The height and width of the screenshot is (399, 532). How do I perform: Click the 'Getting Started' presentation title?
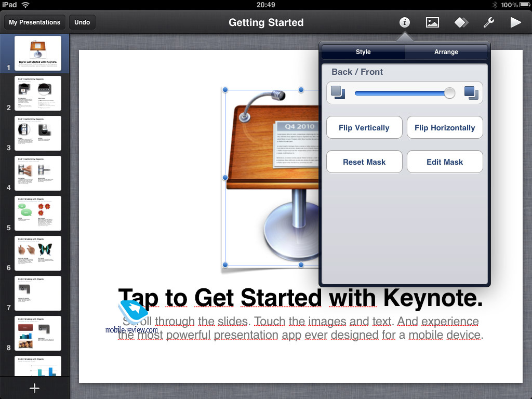[266, 22]
